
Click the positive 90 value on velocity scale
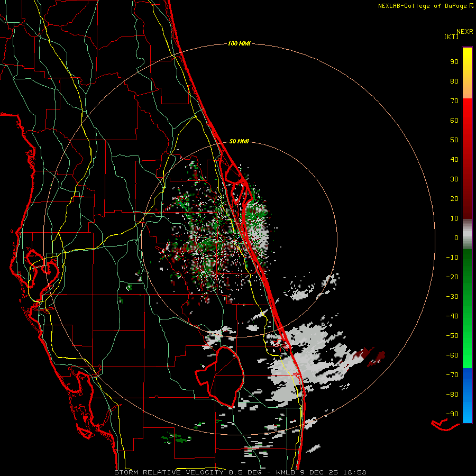tap(454, 62)
